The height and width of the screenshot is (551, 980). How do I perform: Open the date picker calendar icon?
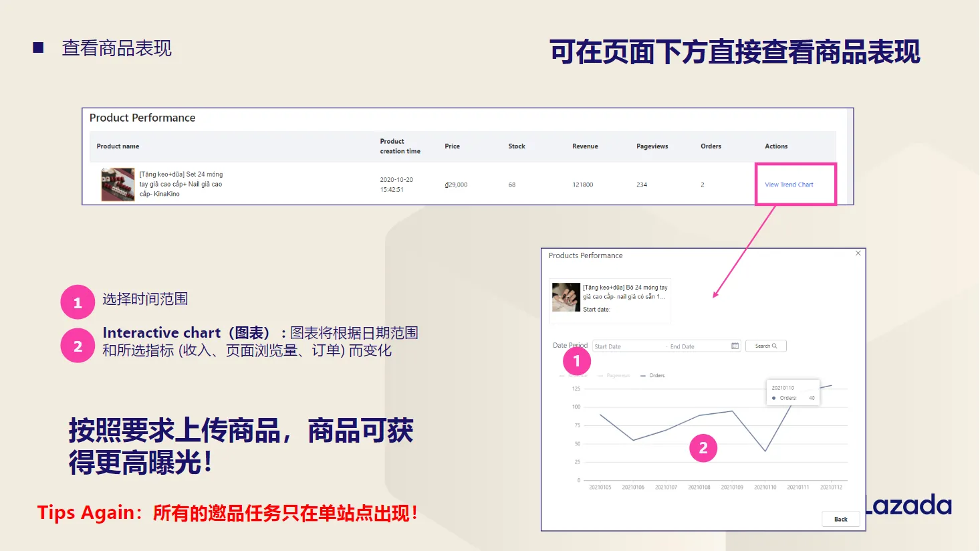click(735, 346)
